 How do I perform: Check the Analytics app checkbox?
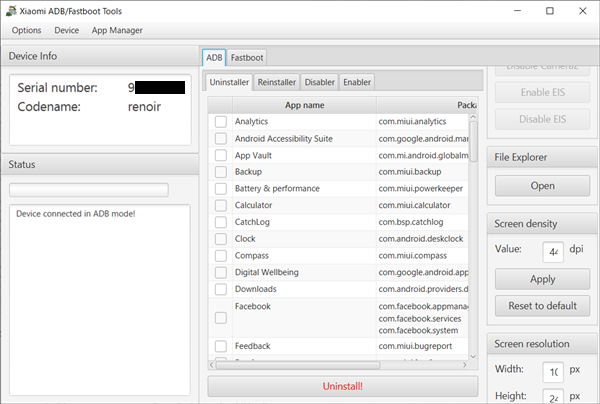221,122
